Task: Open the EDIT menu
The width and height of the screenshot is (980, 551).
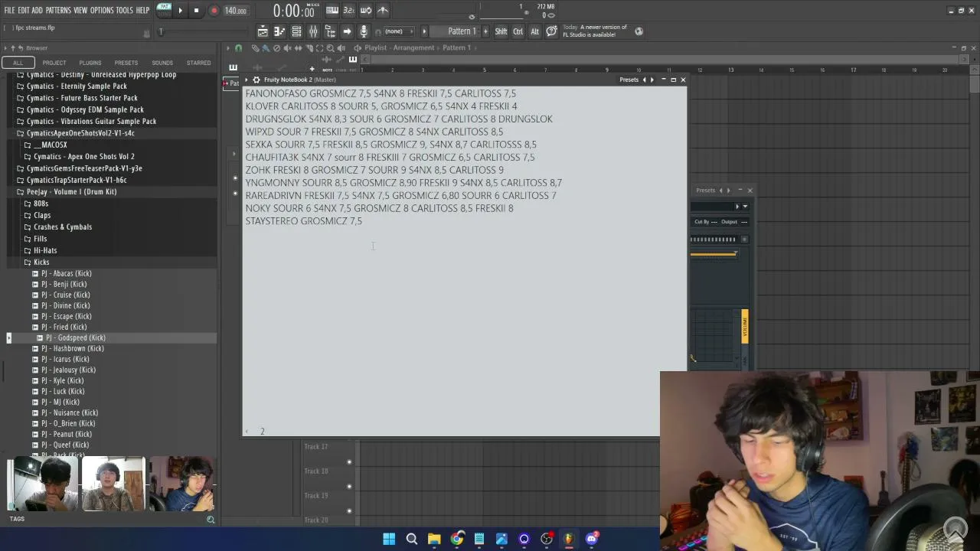Action: [24, 11]
